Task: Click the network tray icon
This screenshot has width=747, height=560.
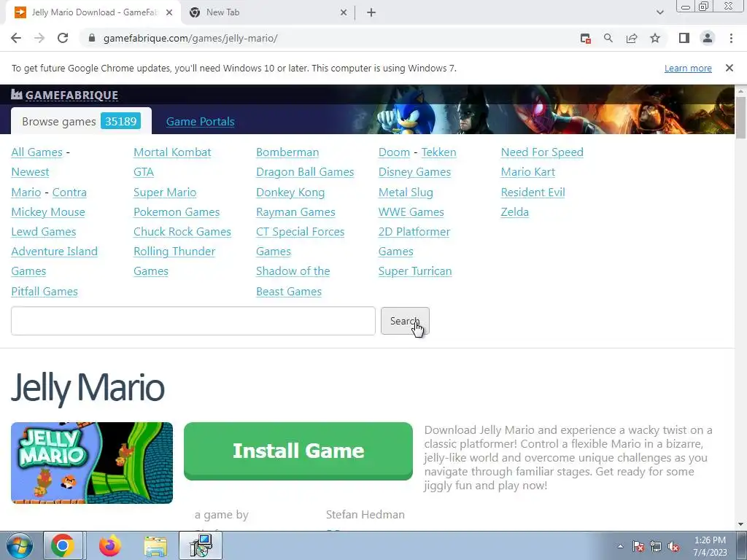Action: 656,547
